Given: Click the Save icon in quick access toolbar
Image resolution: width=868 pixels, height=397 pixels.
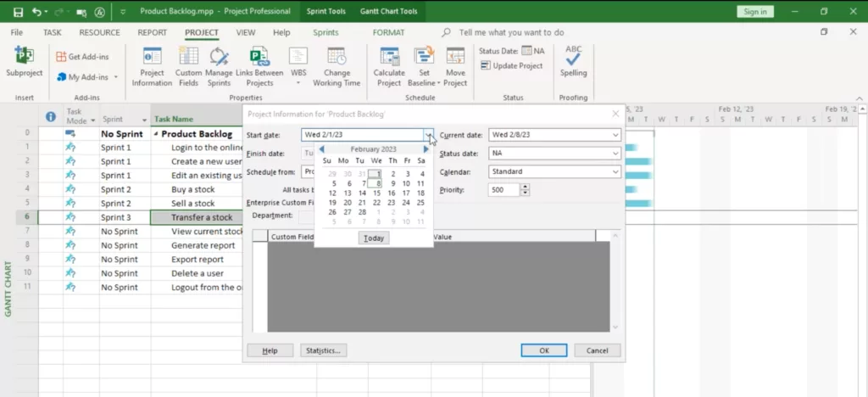Looking at the screenshot, I should point(19,12).
